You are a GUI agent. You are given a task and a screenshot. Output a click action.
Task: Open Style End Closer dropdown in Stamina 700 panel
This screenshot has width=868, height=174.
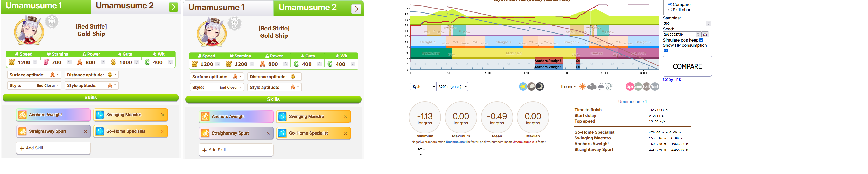click(34, 86)
